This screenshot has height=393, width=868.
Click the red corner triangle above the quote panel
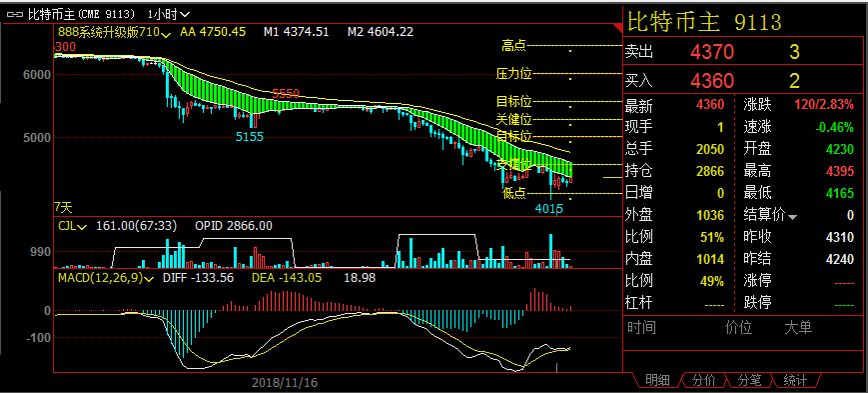[x=617, y=28]
